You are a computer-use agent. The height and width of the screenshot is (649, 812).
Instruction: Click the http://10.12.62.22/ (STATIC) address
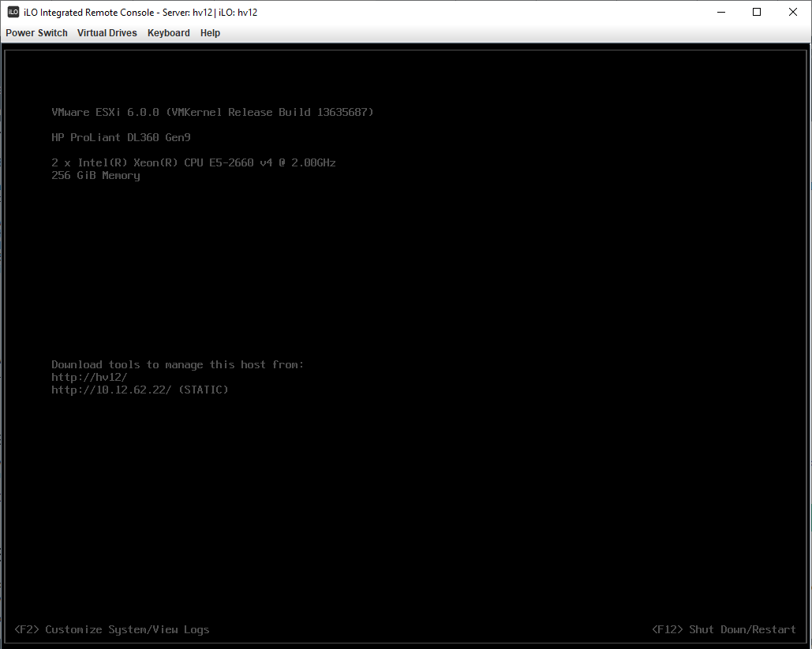pos(140,390)
